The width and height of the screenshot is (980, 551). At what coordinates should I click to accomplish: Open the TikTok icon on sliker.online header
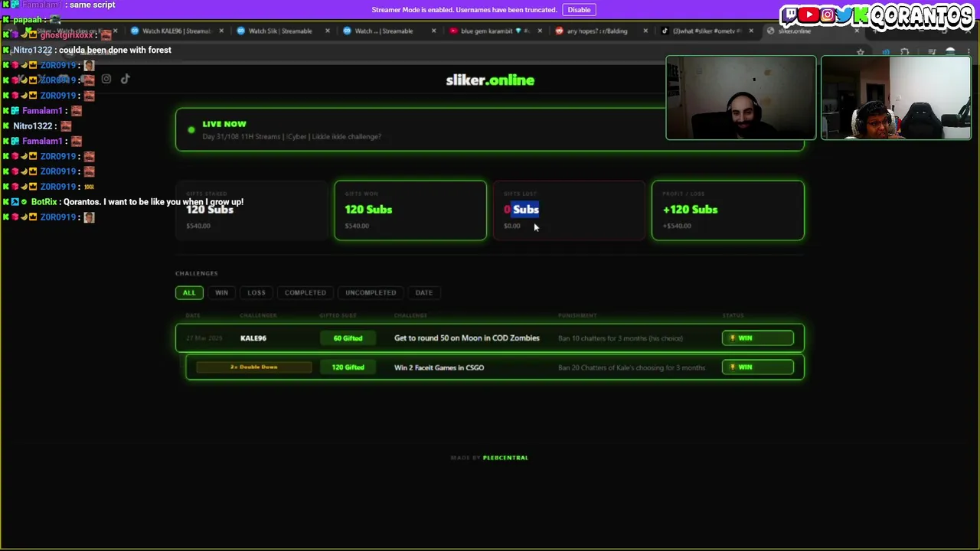(126, 79)
